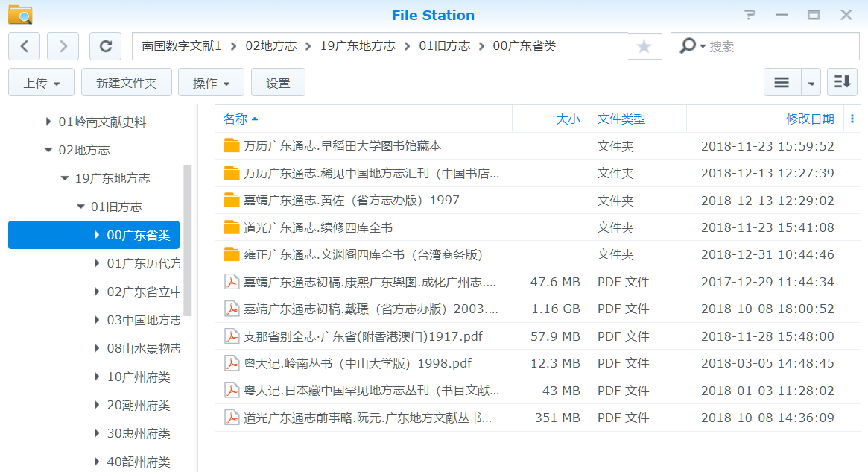Viewport: 868px width, 472px height.
Task: Open the 操作 actions dropdown
Action: 212,83
